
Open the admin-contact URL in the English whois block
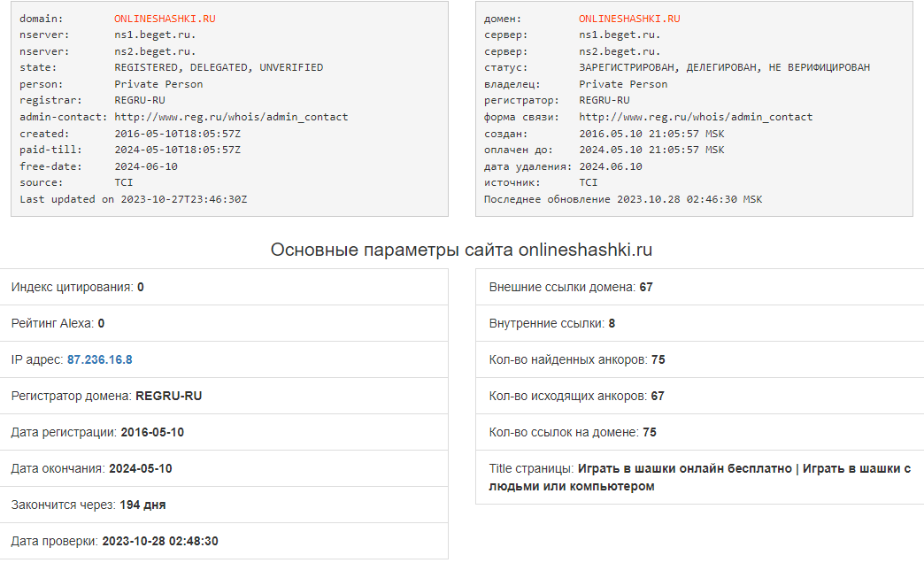tap(231, 117)
